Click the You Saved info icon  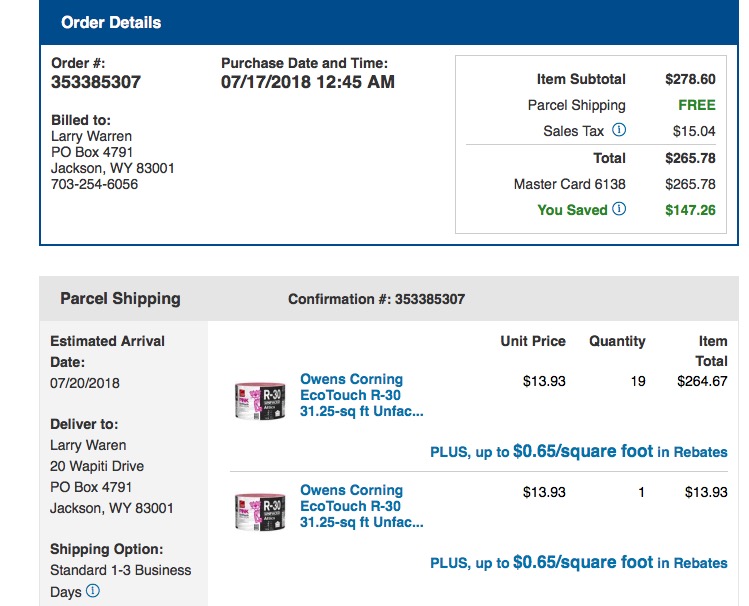(x=619, y=209)
